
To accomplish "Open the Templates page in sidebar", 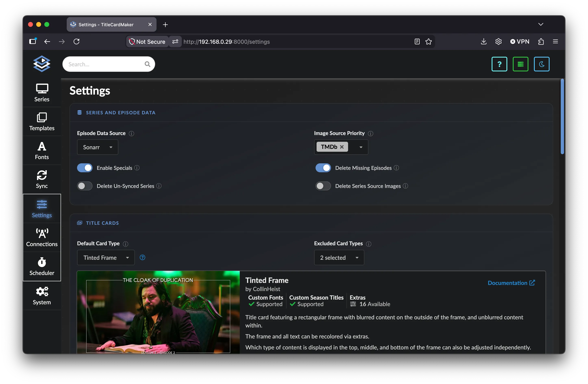I will 42,122.
